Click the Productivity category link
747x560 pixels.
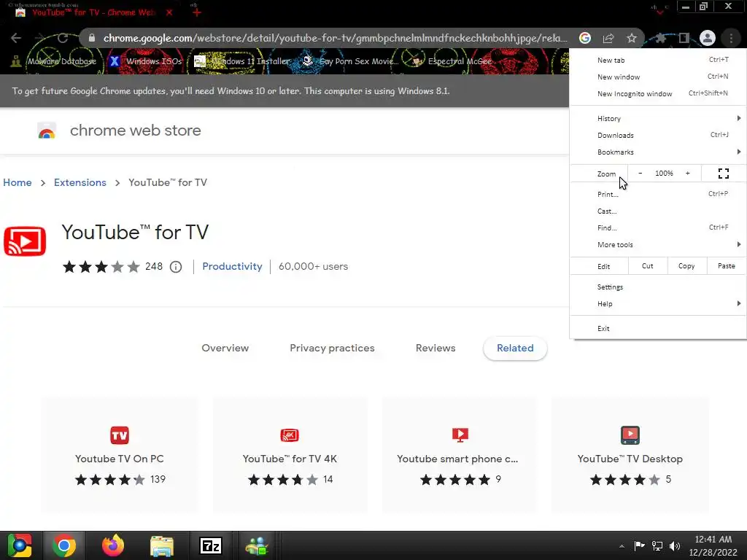(232, 267)
